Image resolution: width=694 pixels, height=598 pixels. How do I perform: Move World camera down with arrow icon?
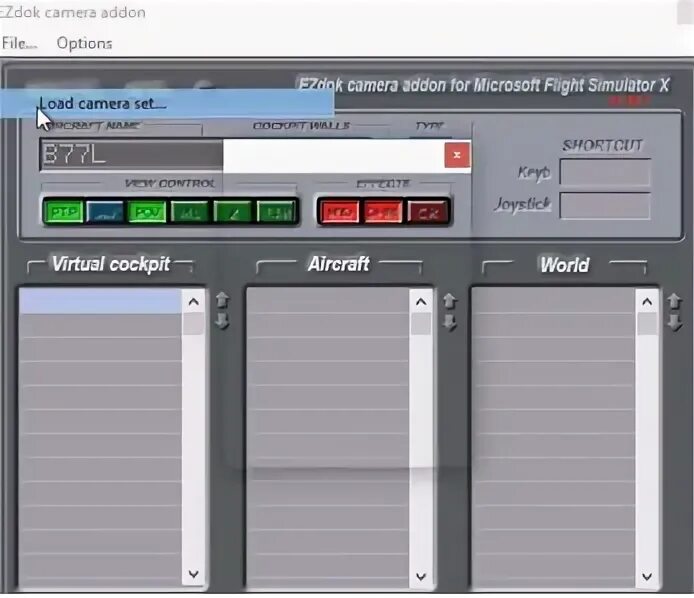tap(675, 322)
